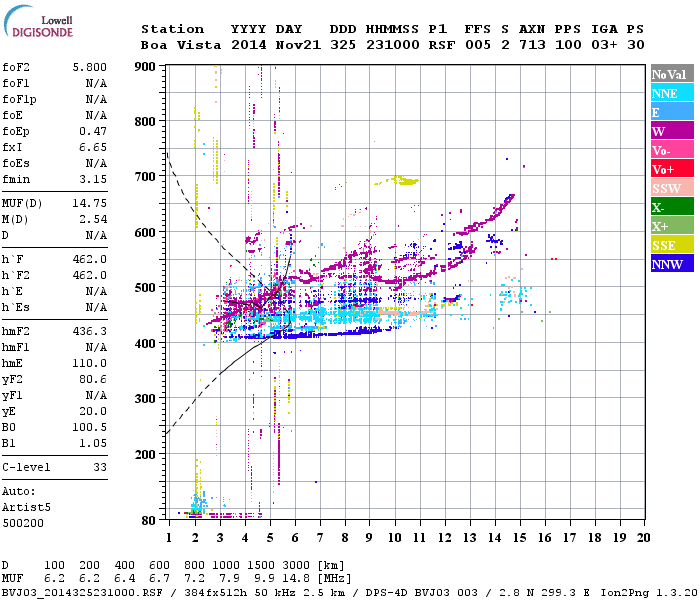Image resolution: width=700 pixels, height=600 pixels.
Task: Click the MUF(D) value 14.75
Action: click(90, 203)
